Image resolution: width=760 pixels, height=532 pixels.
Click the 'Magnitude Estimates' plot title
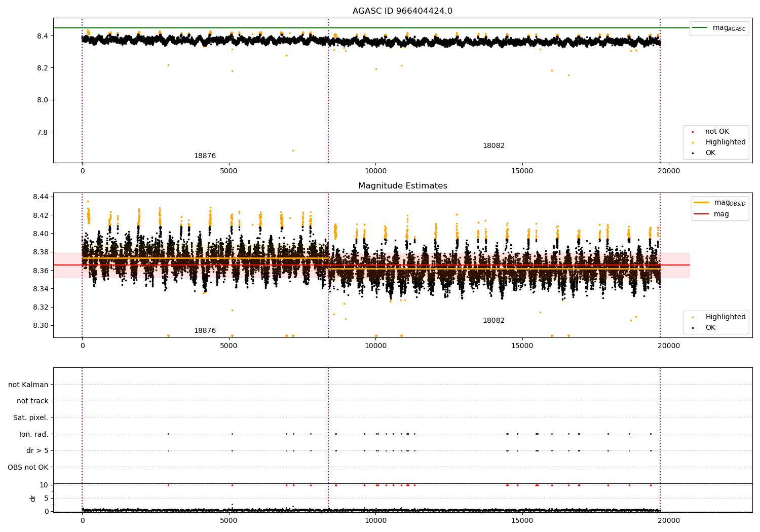click(x=402, y=186)
